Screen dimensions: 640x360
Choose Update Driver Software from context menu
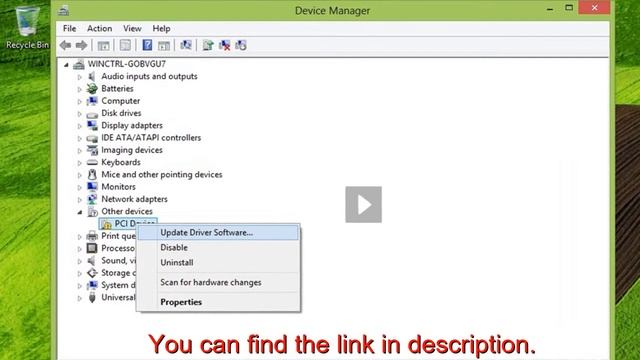tap(218, 232)
